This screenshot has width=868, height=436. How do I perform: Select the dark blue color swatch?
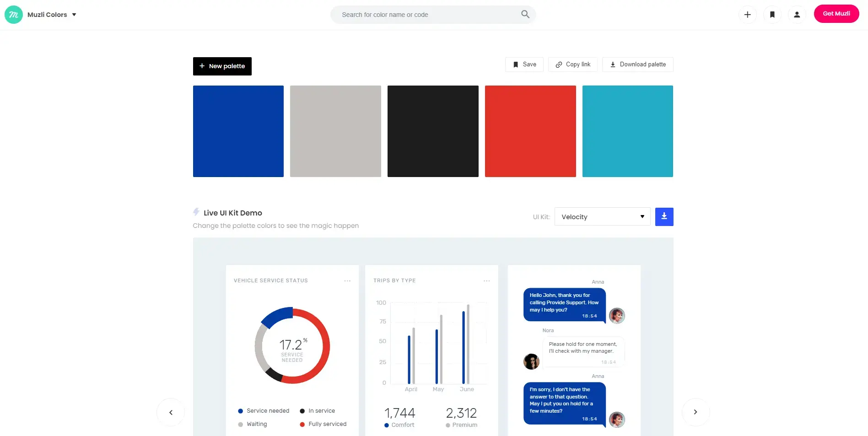point(238,131)
